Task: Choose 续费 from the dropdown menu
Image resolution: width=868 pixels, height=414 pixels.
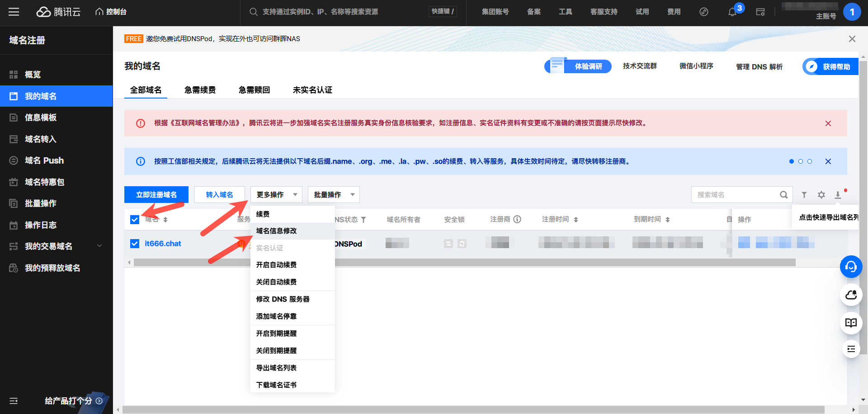Action: tap(292, 214)
